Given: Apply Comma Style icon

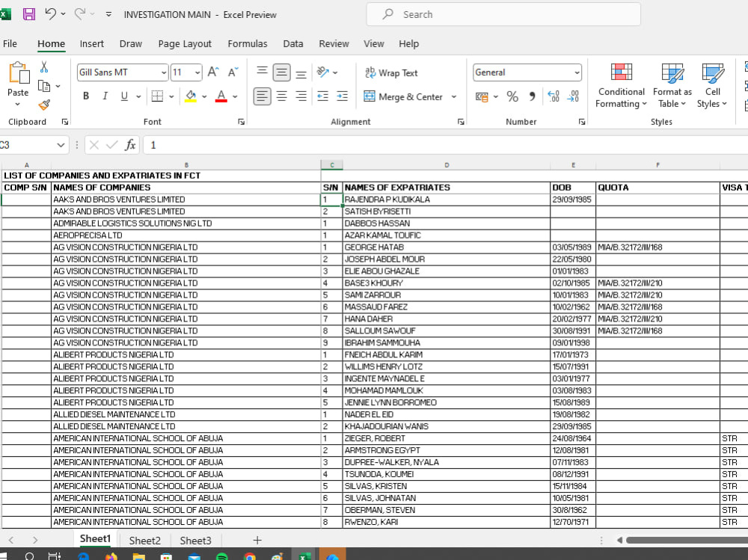Looking at the screenshot, I should [x=532, y=97].
